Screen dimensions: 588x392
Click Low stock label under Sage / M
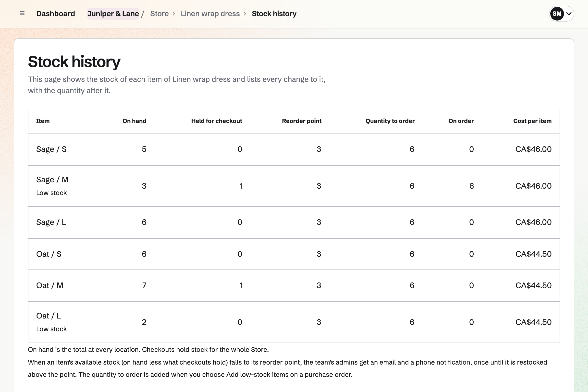point(51,193)
